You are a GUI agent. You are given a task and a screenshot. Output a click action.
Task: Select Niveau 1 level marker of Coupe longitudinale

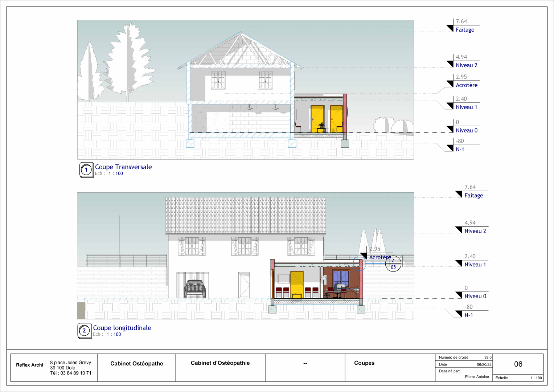[x=475, y=265]
